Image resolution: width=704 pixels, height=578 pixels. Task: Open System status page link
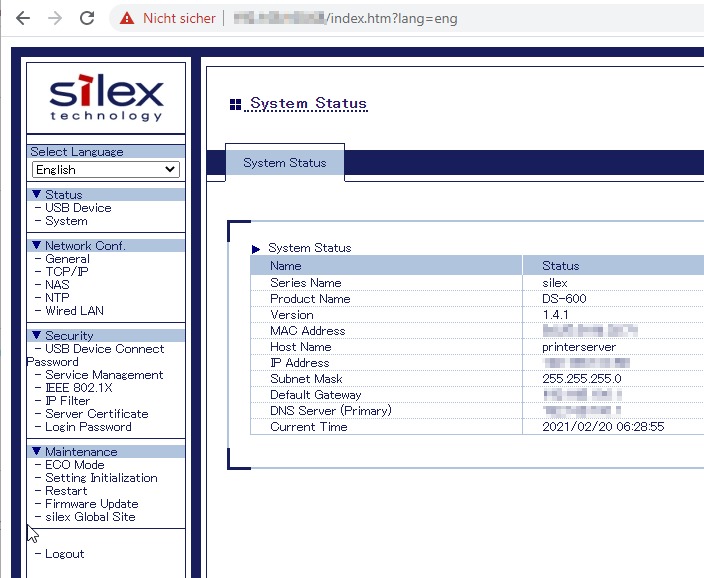click(66, 221)
